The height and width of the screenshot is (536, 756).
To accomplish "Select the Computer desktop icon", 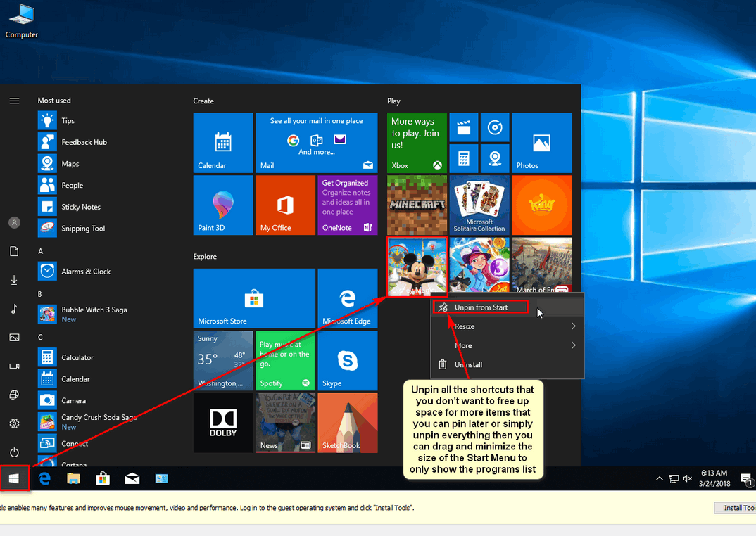I will (x=21, y=20).
